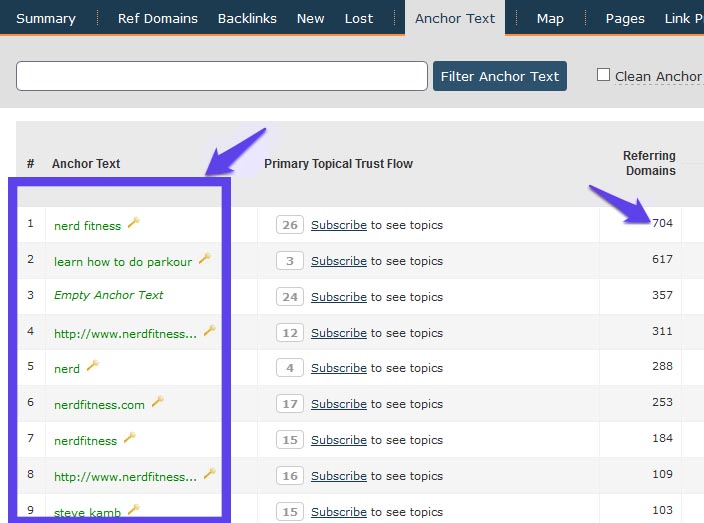Open the Backlinks tab
704x523 pixels.
point(247,18)
